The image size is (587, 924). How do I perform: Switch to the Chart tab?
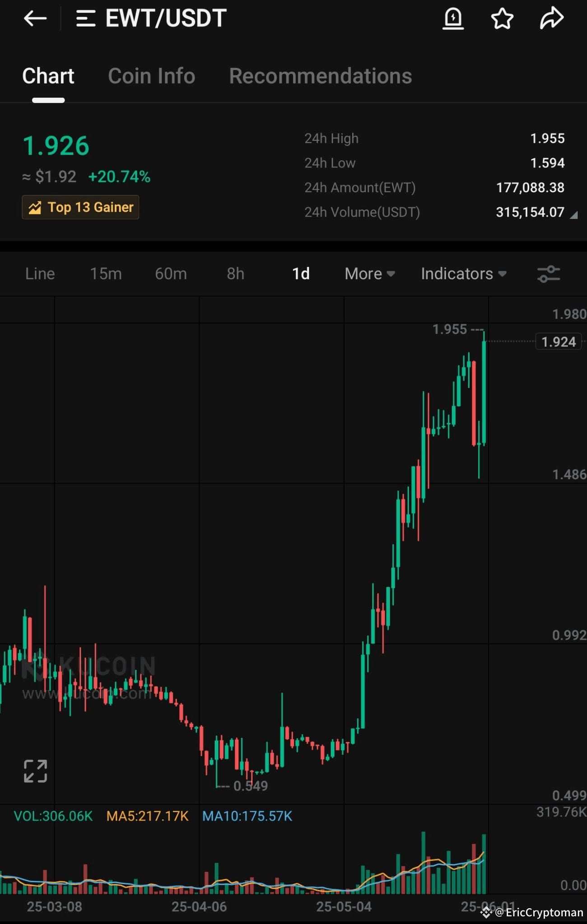[x=48, y=76]
